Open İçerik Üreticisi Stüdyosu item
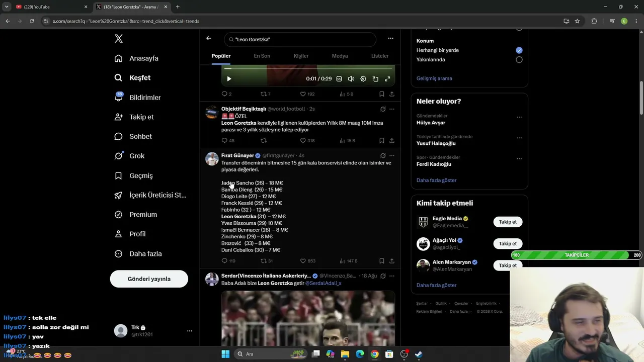Viewport: 644px width, 362px height. coord(150,195)
